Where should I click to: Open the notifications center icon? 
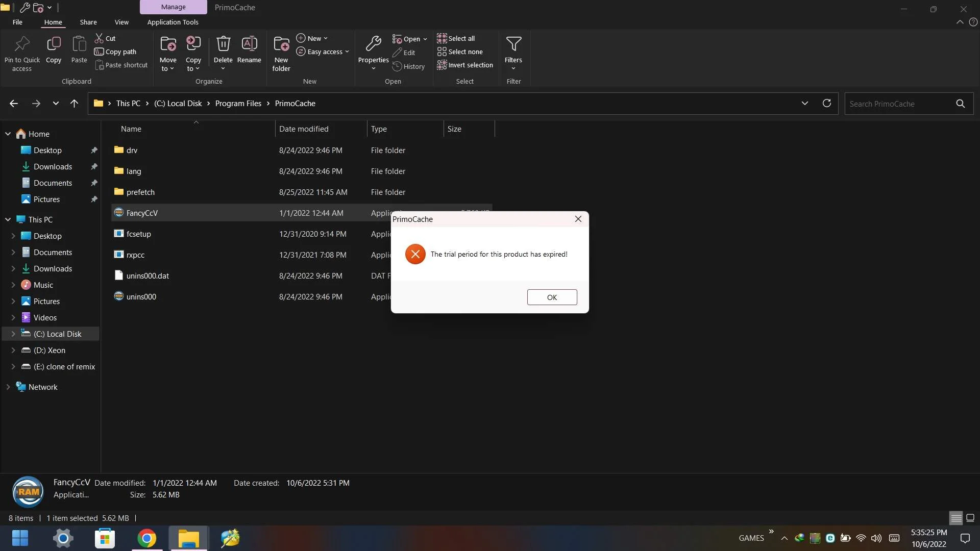point(965,538)
